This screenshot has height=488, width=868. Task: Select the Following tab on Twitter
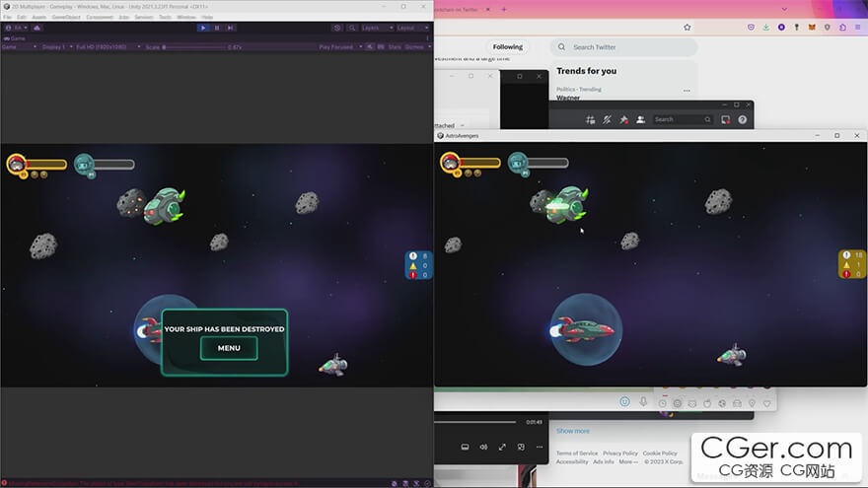tap(508, 47)
